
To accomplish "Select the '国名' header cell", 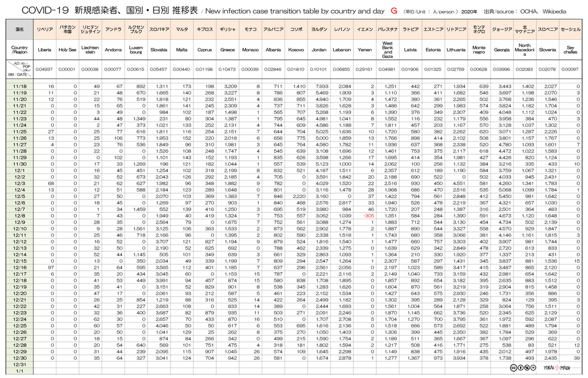I will tap(20, 29).
